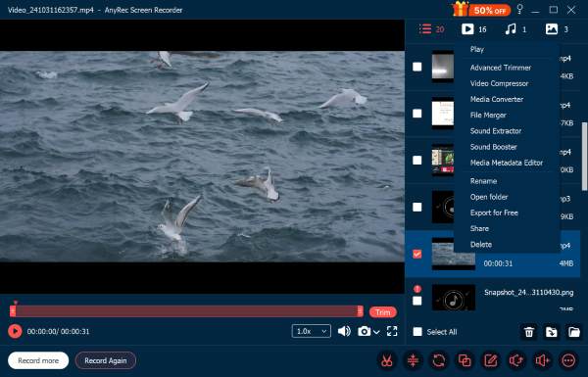Open the Media Metadata Editor pencil icon

point(491,360)
